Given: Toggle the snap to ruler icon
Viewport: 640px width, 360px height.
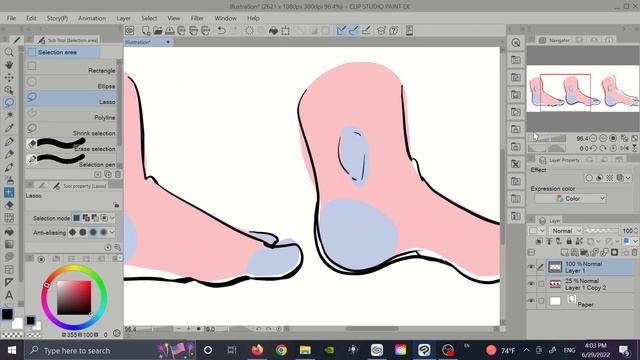Looking at the screenshot, I should point(342,31).
